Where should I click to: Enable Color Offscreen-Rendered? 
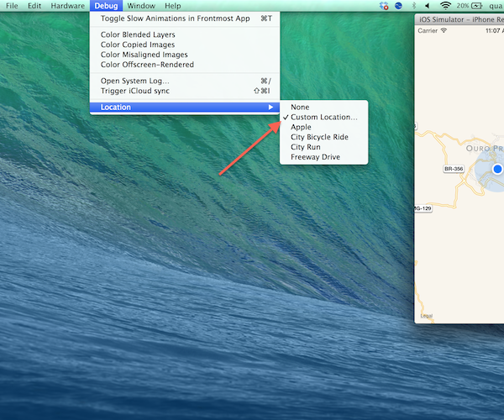185,65
